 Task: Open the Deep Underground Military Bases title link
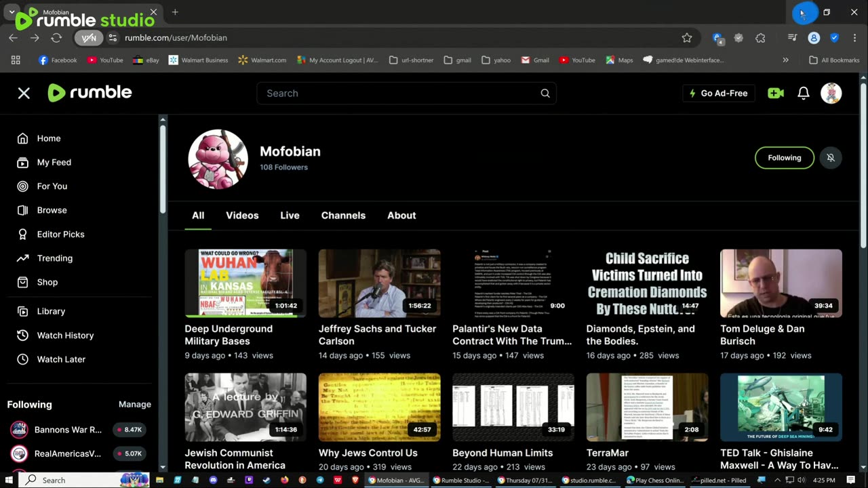(x=229, y=335)
